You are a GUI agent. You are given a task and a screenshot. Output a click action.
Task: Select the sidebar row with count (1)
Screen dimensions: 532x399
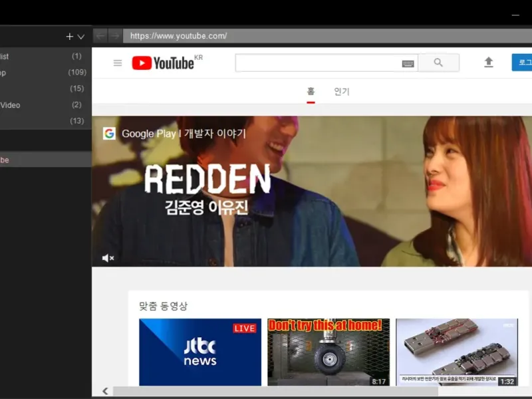(x=45, y=57)
